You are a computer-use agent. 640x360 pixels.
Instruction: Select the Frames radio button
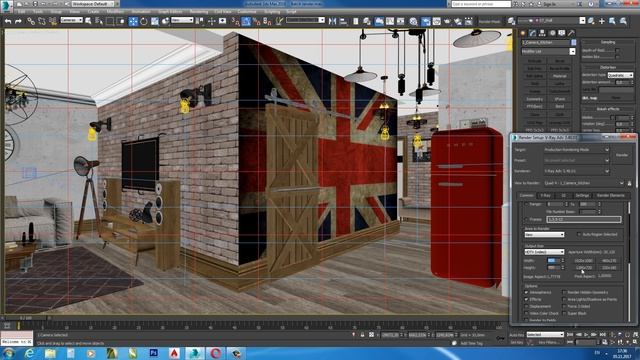[x=526, y=220]
